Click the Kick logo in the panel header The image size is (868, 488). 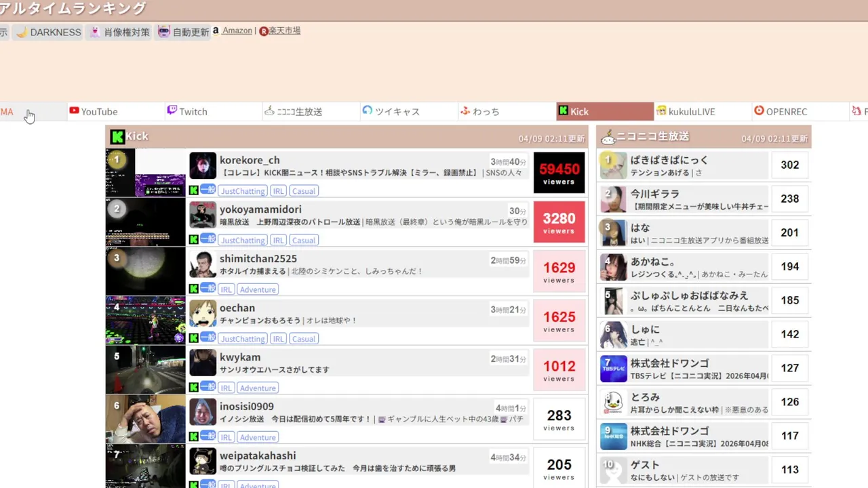[118, 137]
